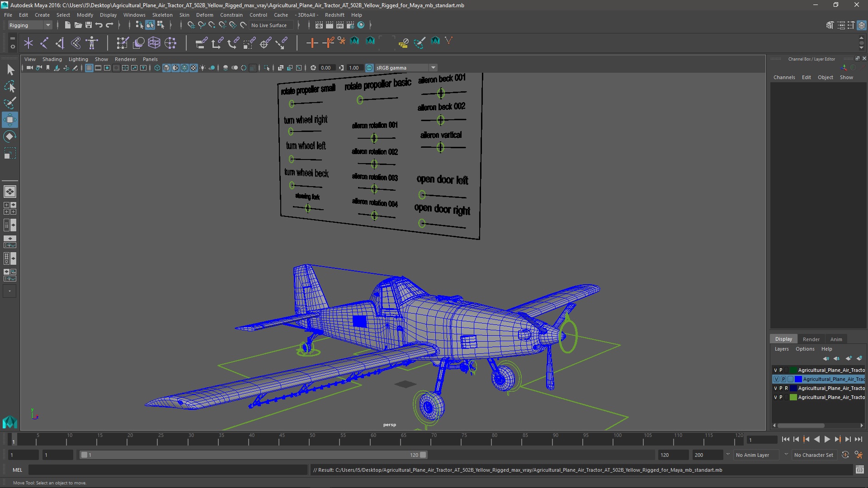Play animation forwards

pyautogui.click(x=827, y=439)
